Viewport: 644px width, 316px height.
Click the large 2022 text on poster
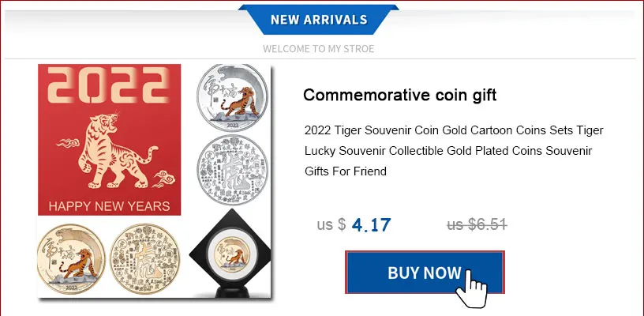[x=109, y=85]
